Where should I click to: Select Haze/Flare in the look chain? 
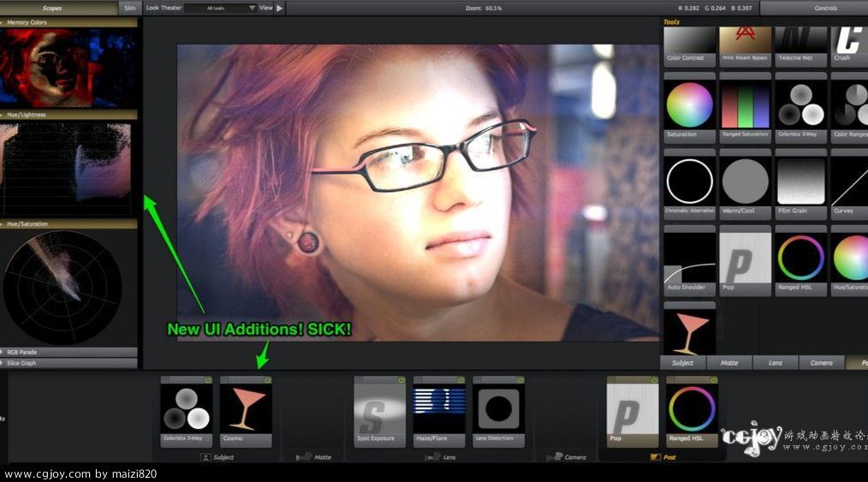439,412
